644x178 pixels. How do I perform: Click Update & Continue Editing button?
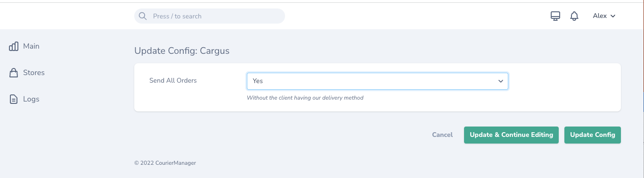pos(511,135)
